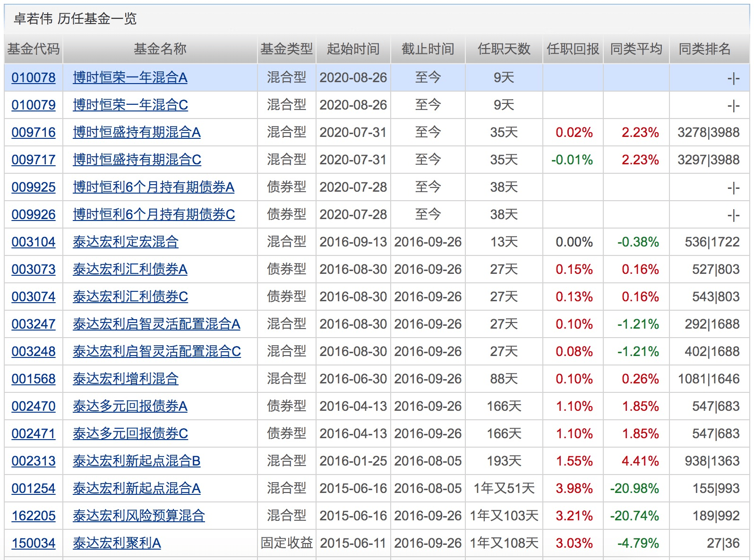Click the 起始时间 column header
The image size is (754, 560).
(353, 49)
